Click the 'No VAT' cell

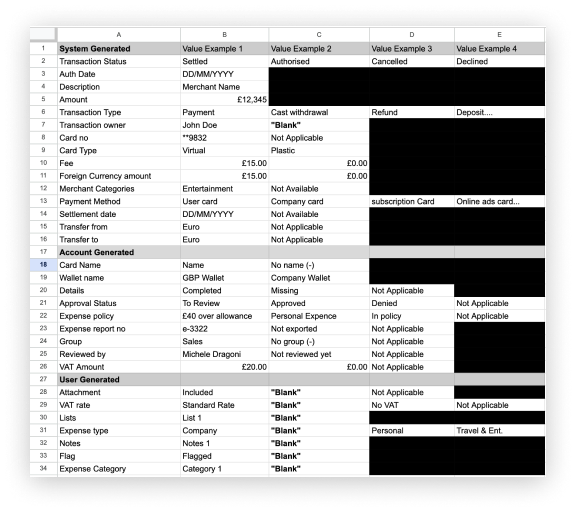[x=412, y=405]
